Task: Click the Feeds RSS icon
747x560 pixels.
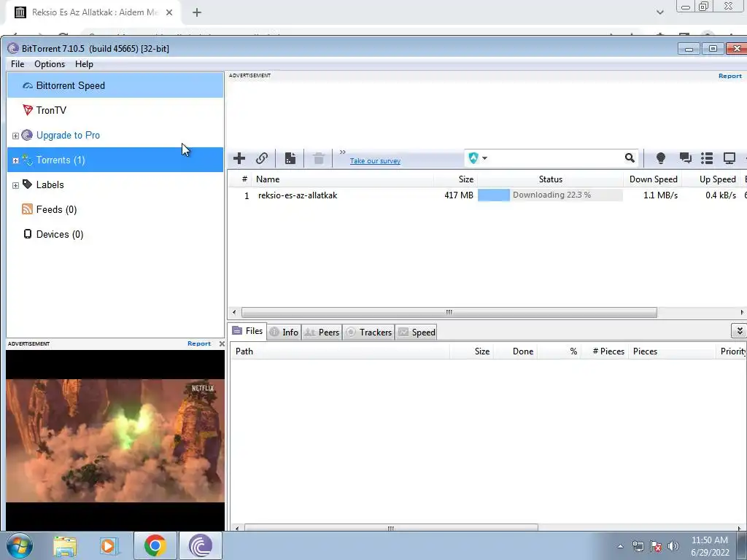Action: (27, 209)
